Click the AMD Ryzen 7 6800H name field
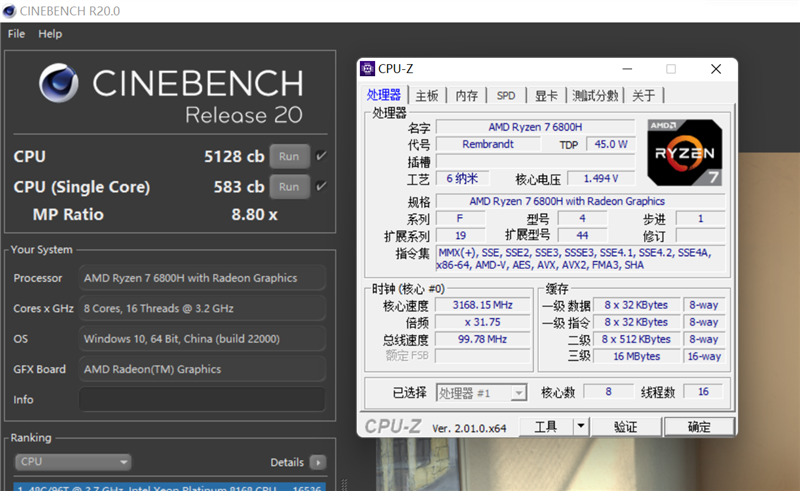 click(535, 127)
